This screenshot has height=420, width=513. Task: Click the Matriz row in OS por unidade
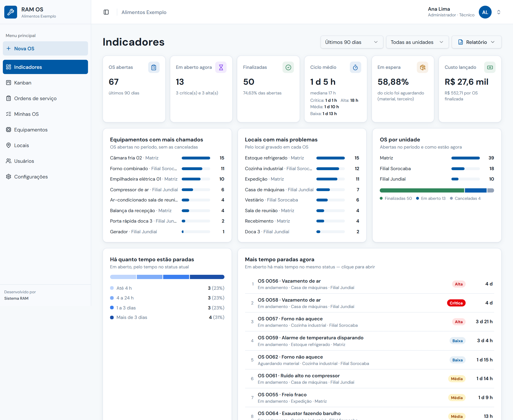pyautogui.click(x=437, y=158)
